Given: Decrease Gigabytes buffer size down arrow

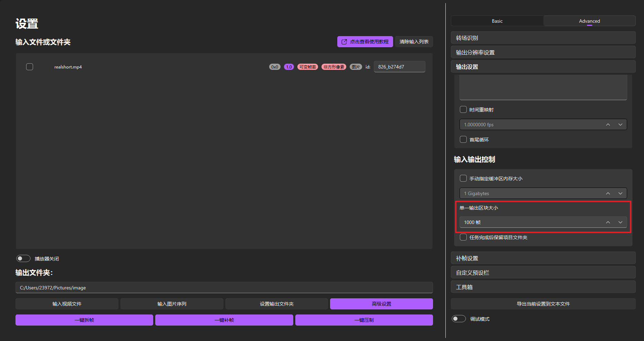Looking at the screenshot, I should tap(620, 193).
